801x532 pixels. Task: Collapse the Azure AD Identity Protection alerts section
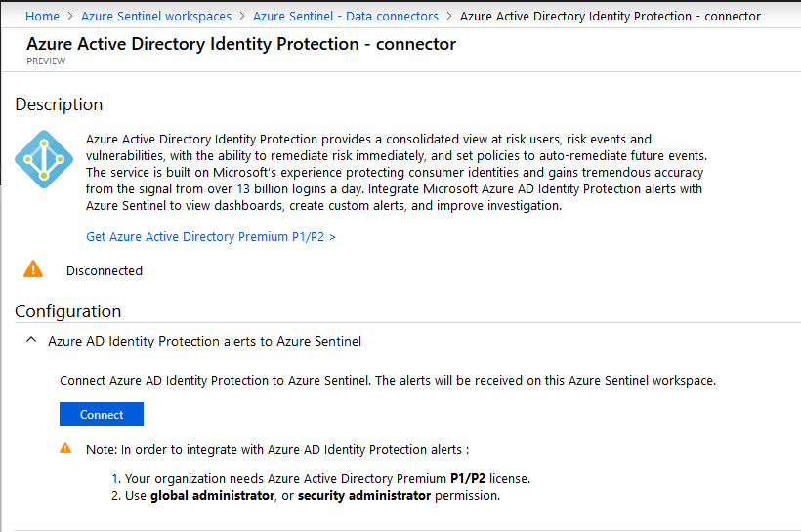click(31, 340)
